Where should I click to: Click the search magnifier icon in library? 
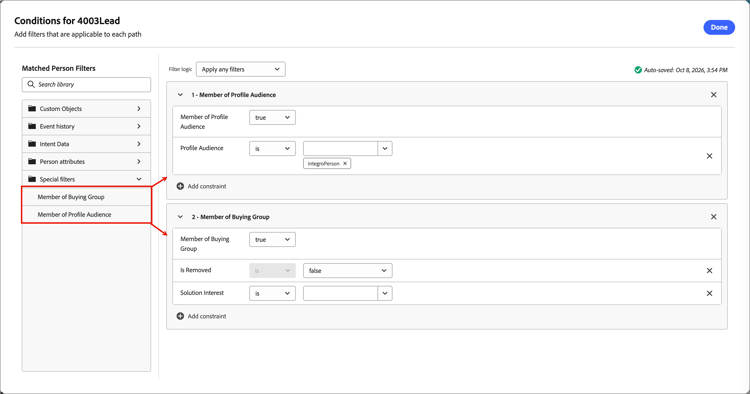pyautogui.click(x=31, y=84)
